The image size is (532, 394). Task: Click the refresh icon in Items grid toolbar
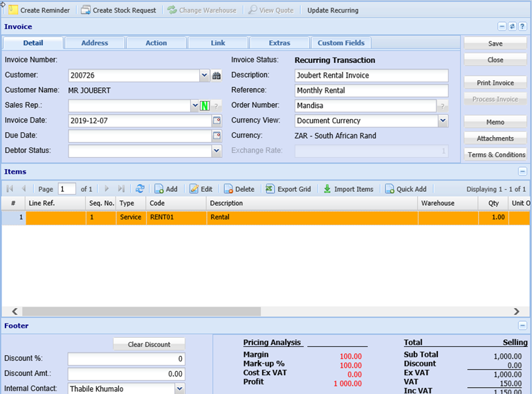(140, 189)
